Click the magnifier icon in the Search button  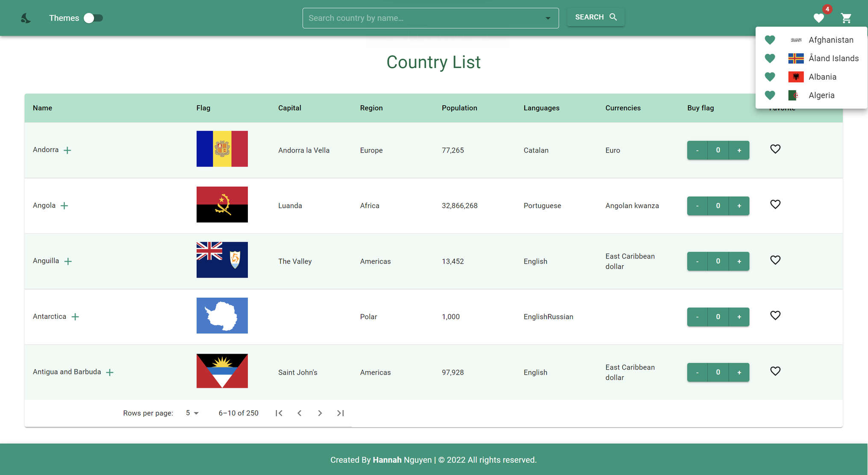click(613, 17)
